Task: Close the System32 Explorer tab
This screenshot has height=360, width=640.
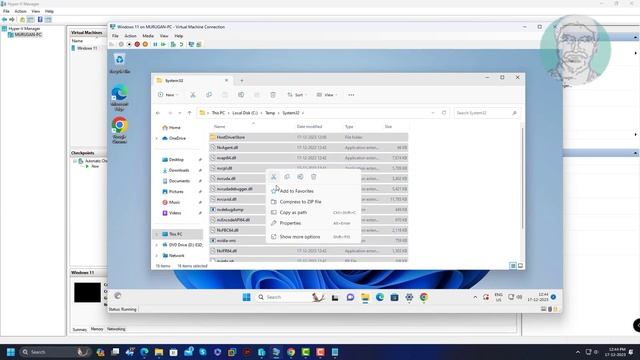Action: pyautogui.click(x=227, y=80)
